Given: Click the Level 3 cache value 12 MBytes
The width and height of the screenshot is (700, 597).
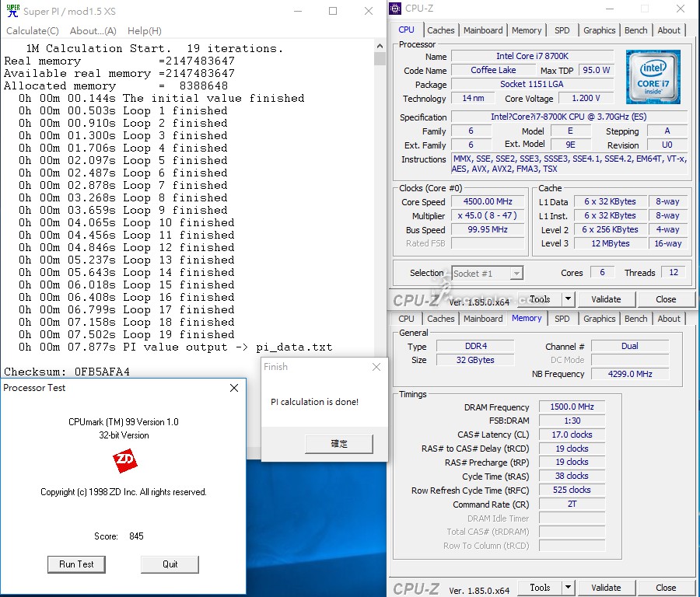Looking at the screenshot, I should [x=611, y=243].
